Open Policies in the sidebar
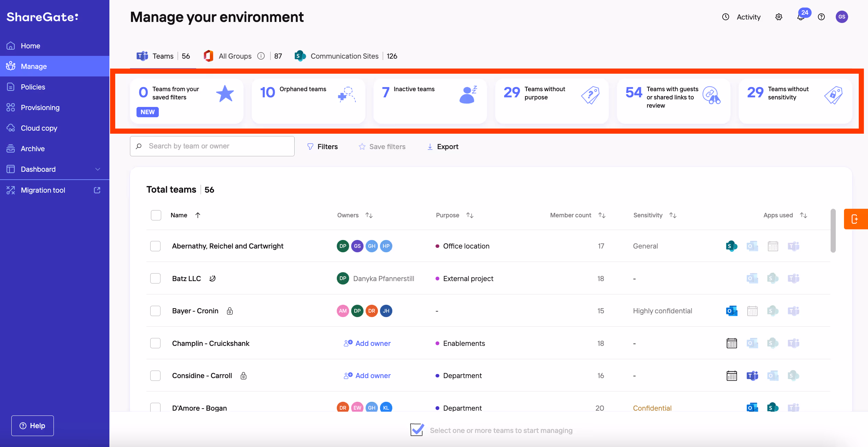Image resolution: width=868 pixels, height=447 pixels. click(33, 87)
